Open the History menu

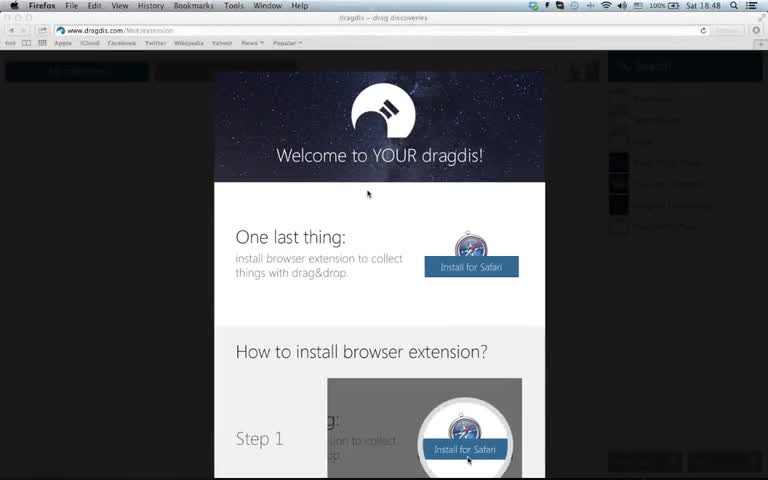(151, 6)
